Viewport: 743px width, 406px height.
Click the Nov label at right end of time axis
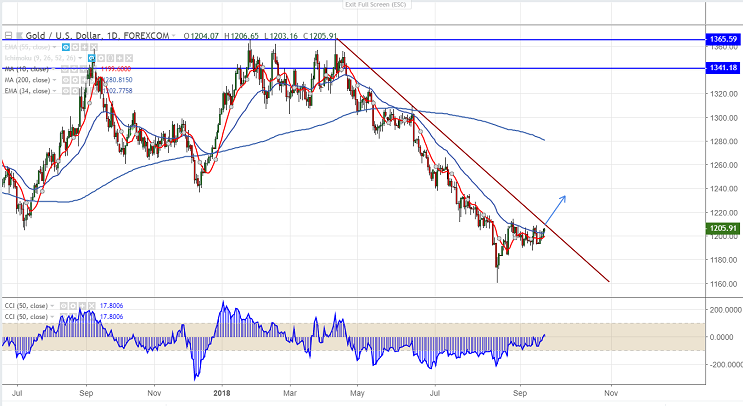pos(611,393)
